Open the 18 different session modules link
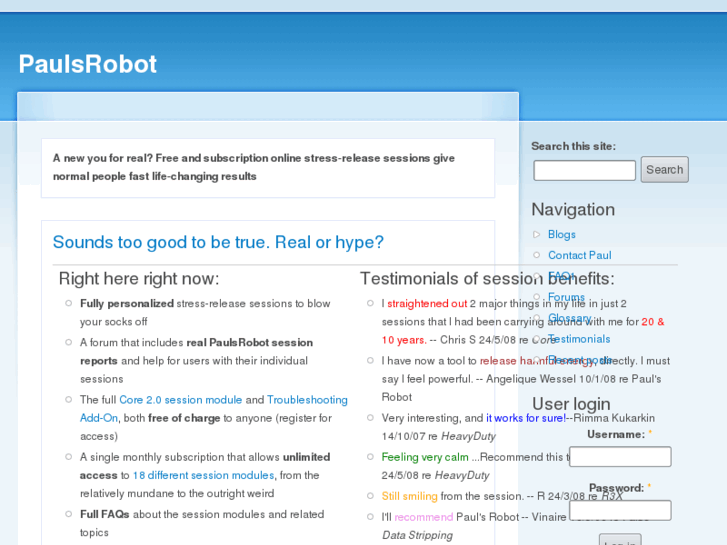Viewport: 727px width, 545px height. point(204,475)
